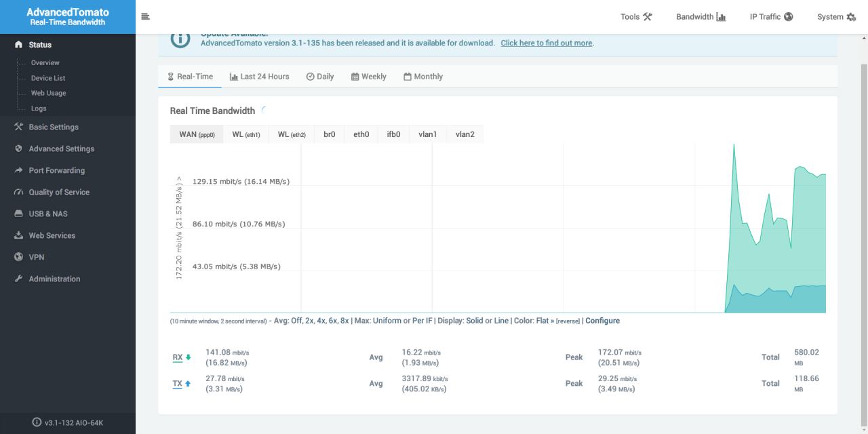Open the Bandwidth menu

(x=701, y=17)
